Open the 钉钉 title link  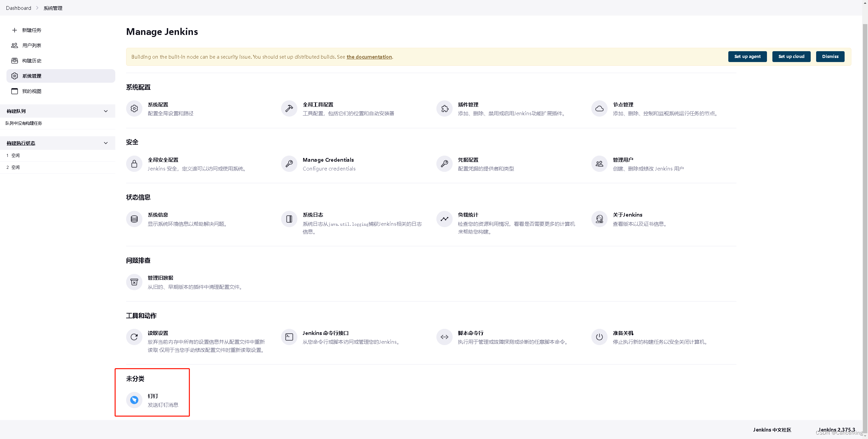(x=153, y=396)
